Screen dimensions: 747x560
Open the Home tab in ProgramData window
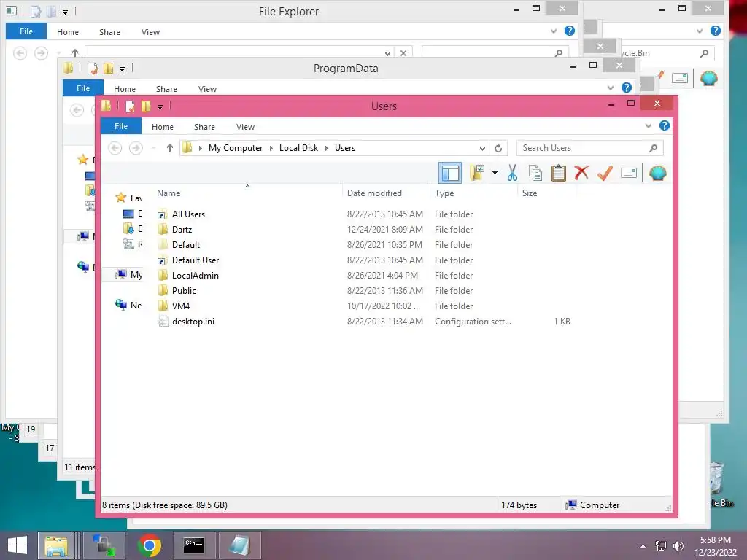coord(124,88)
